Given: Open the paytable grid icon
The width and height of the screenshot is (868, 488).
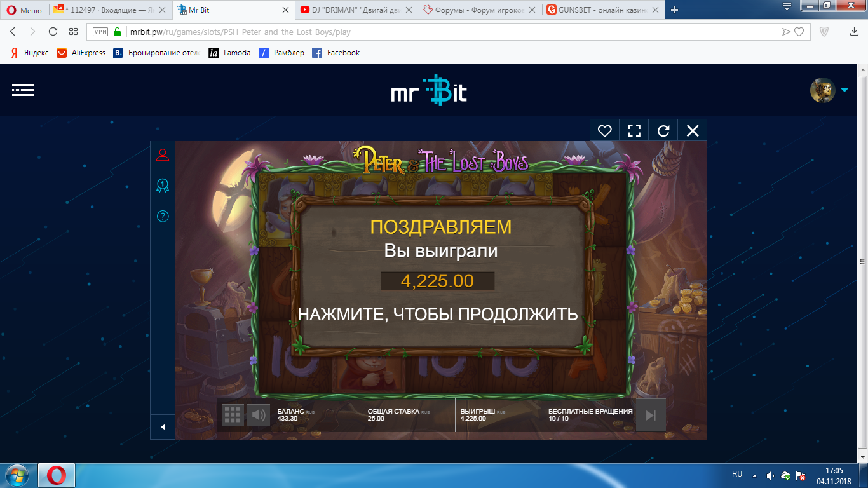Looking at the screenshot, I should tap(233, 416).
